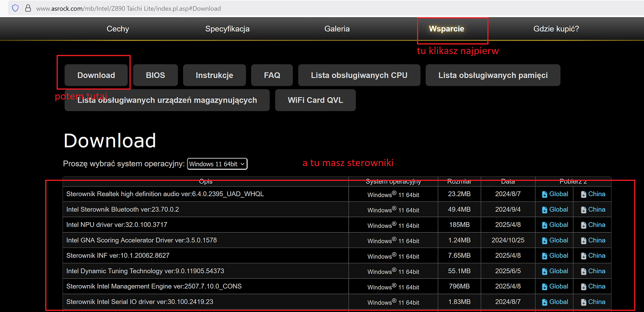Click Global link for Intel Management Engine driver
The height and width of the screenshot is (312, 644).
tap(558, 286)
